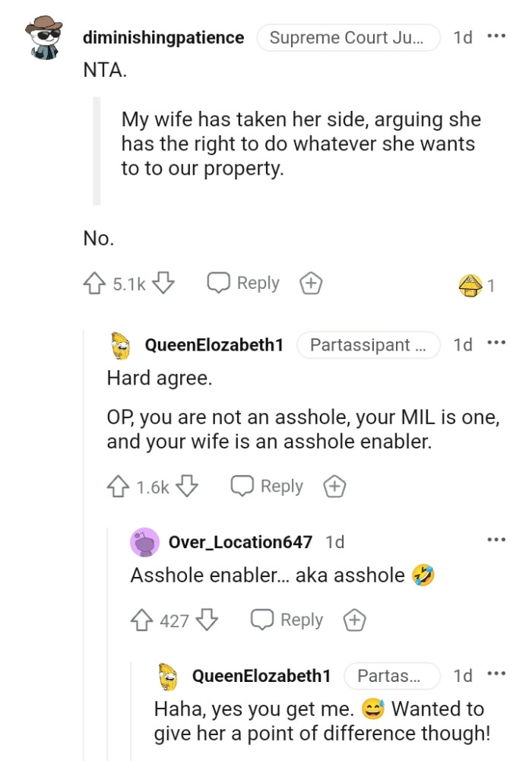The image size is (532, 761).
Task: Click the Partassipant flair on QueenElozabeth1
Action: pos(369,344)
